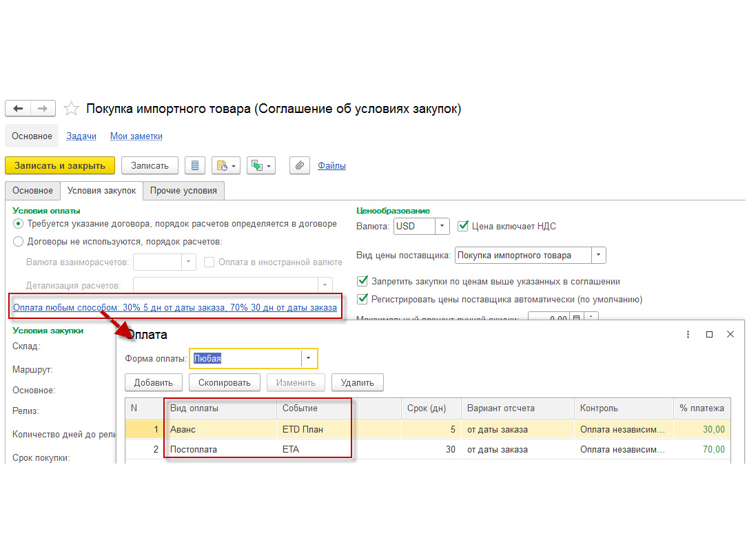This screenshot has width=747, height=560.
Task: Open the green exchange icon dropdown
Action: point(261,165)
